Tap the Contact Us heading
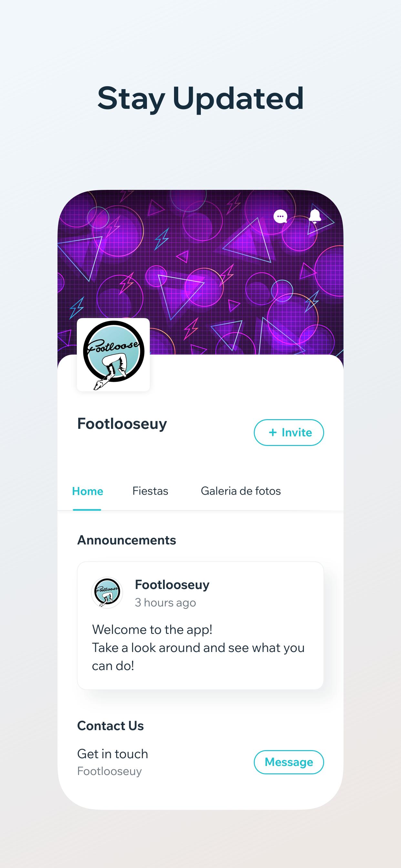Image resolution: width=401 pixels, height=868 pixels. point(110,726)
